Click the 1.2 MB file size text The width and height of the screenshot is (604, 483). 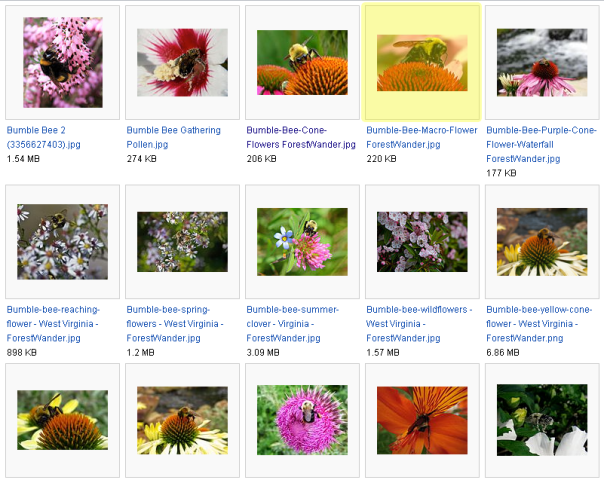(x=140, y=352)
